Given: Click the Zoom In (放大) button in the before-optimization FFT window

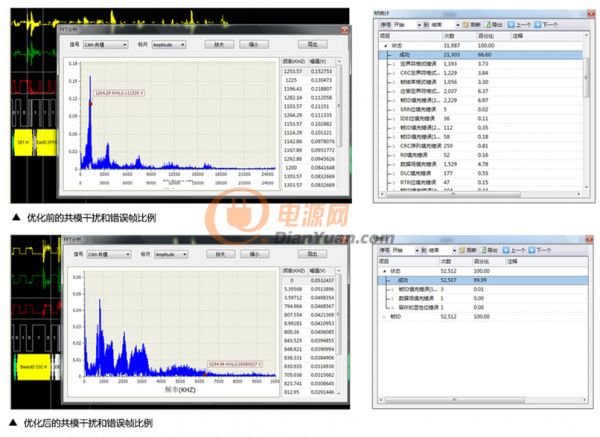Looking at the screenshot, I should click(x=219, y=45).
